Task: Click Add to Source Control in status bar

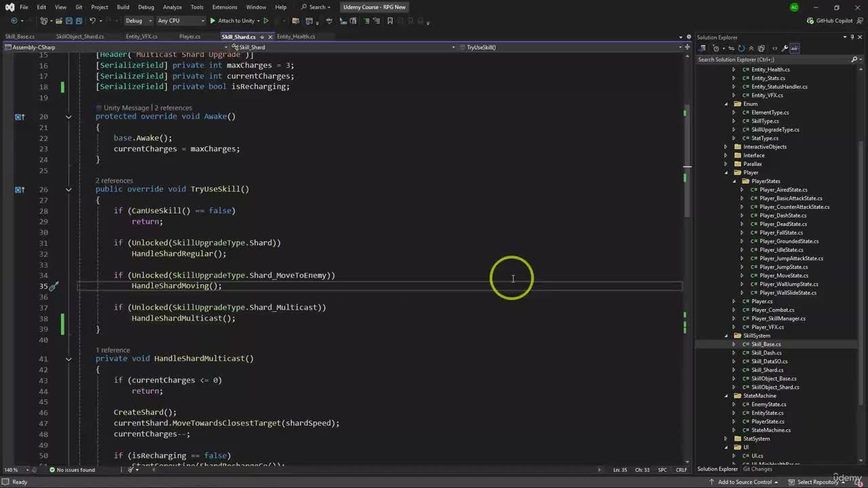Action: pyautogui.click(x=745, y=482)
